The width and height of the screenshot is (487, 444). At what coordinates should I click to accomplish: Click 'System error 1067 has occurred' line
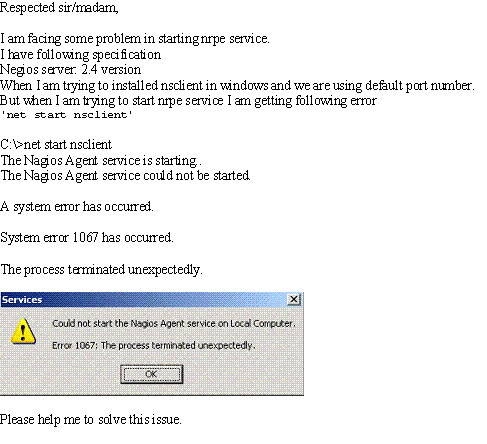(x=87, y=237)
